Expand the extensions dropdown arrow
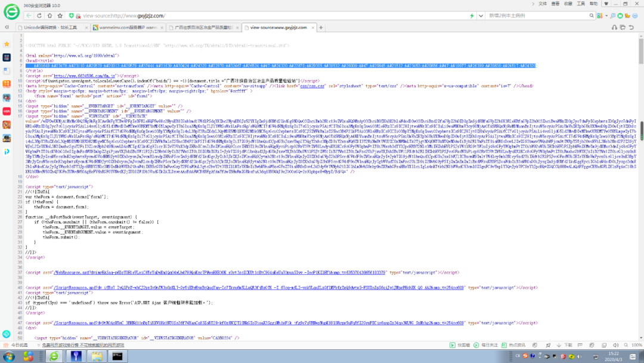 click(606, 16)
